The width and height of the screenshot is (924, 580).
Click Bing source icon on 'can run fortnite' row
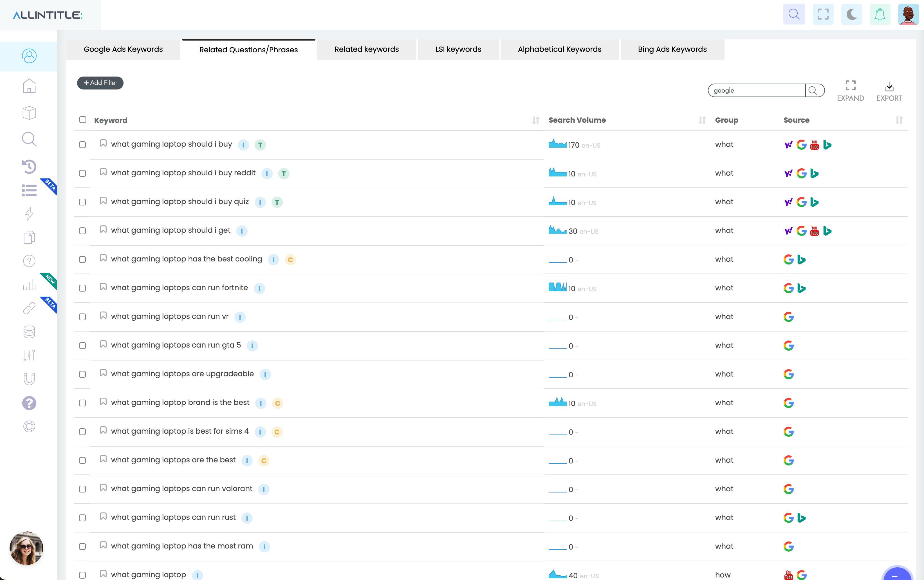(x=801, y=288)
